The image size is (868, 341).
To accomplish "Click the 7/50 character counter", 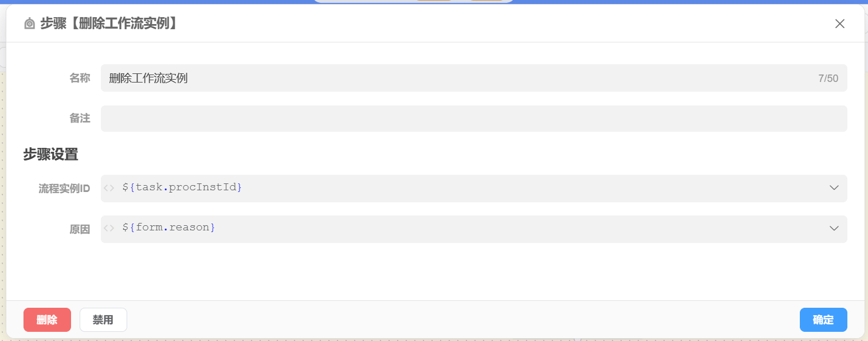I will click(x=828, y=79).
